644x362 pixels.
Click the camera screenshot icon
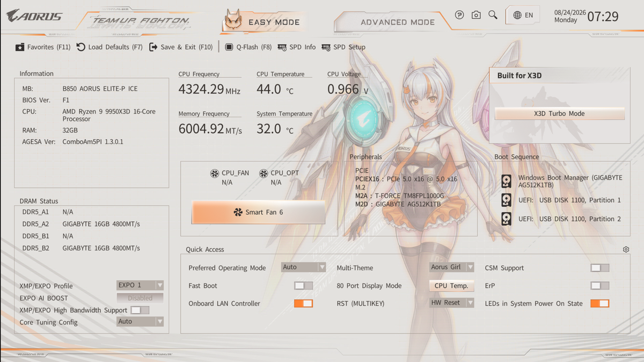pos(476,15)
